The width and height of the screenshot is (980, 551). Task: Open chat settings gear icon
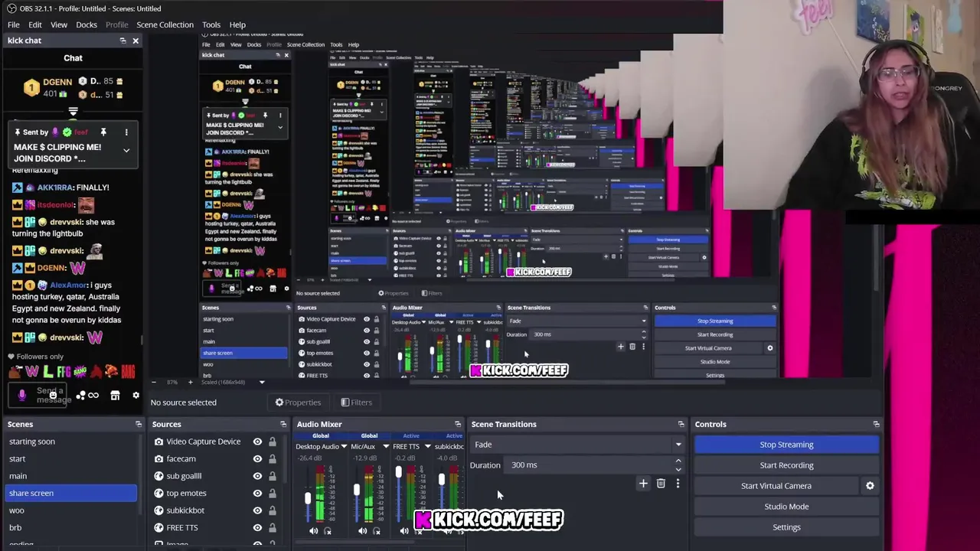tap(136, 396)
